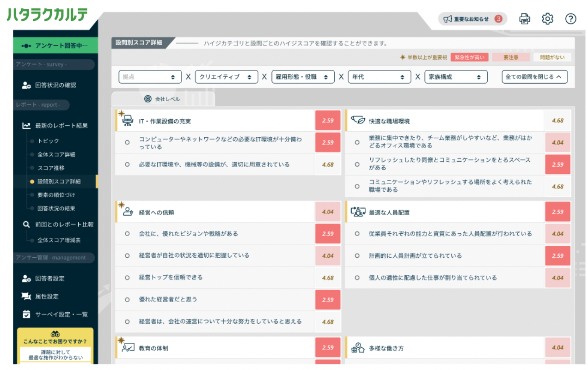Select radio circle for 経営トップを信頼できる
Screen dimensions: 588x370
127,278
